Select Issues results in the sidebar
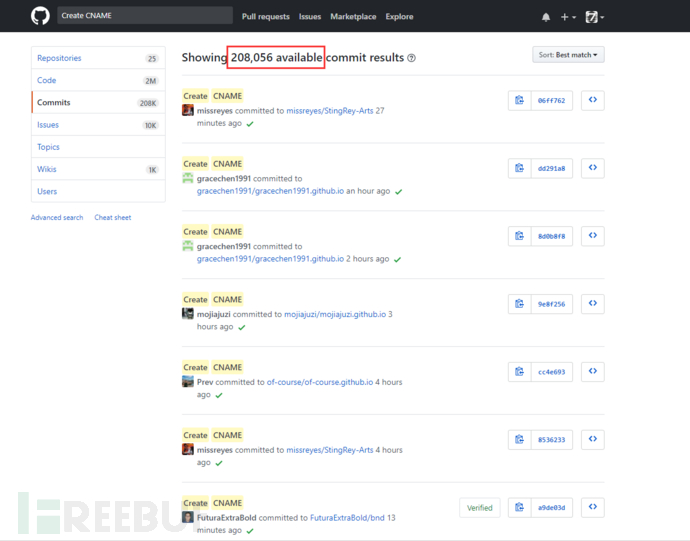This screenshot has height=541, width=690. pyautogui.click(x=98, y=125)
